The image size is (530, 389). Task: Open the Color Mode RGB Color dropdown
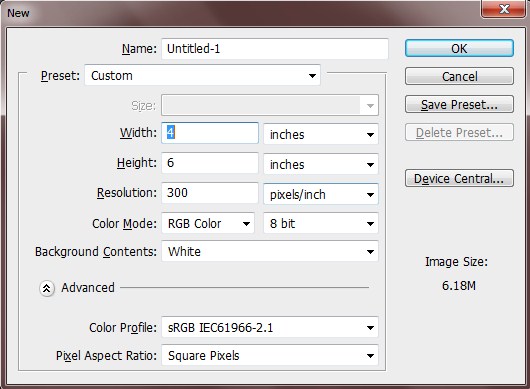(x=208, y=223)
